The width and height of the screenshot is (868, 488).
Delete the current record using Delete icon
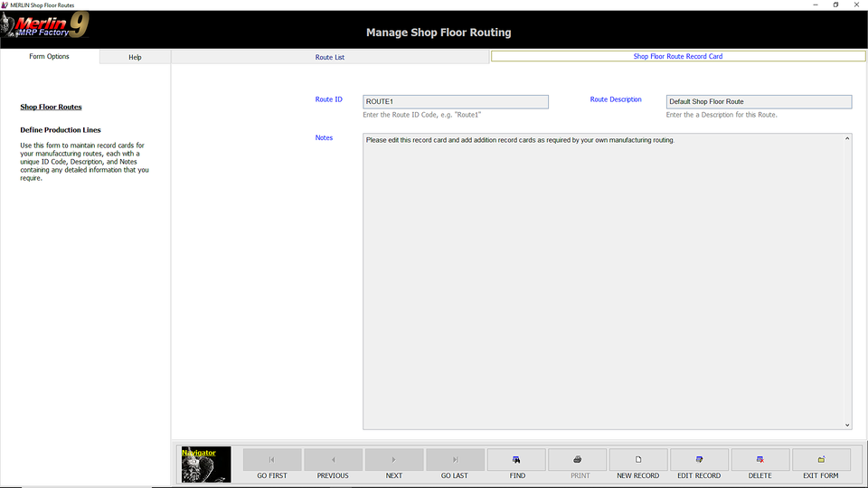click(x=760, y=460)
